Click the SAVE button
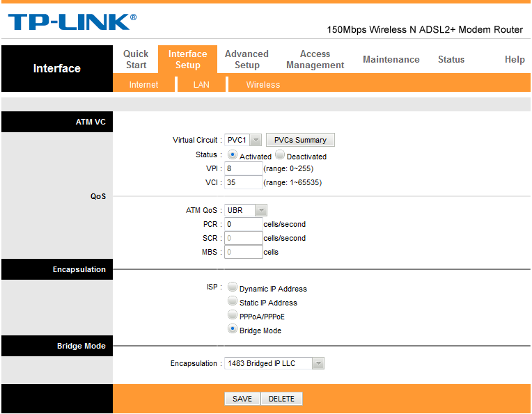Viewport: 532px width, 414px height. tap(242, 399)
